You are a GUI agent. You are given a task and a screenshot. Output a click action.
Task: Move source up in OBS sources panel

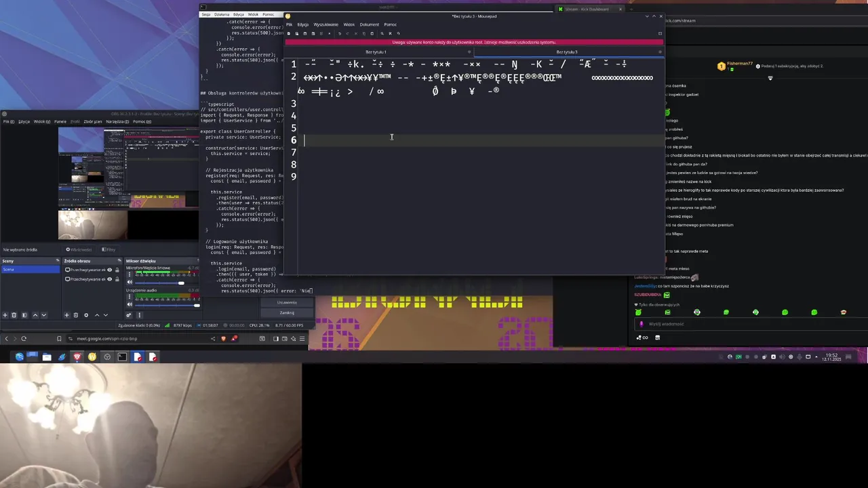click(x=97, y=315)
